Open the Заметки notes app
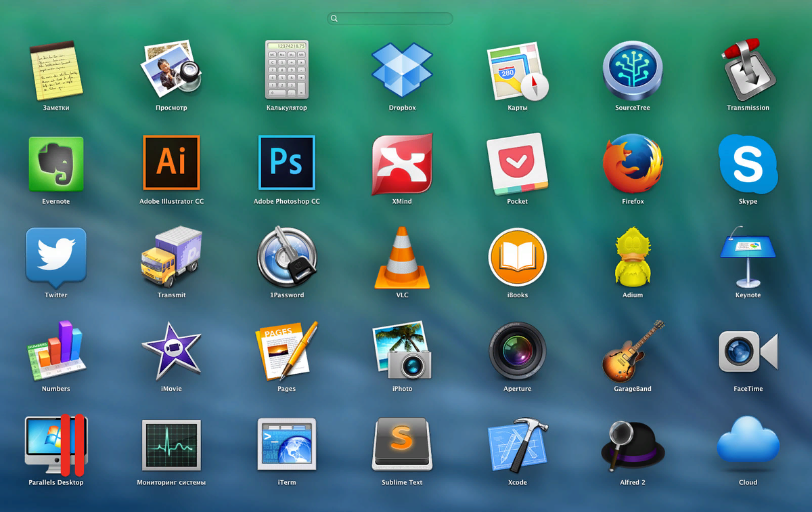 point(56,70)
